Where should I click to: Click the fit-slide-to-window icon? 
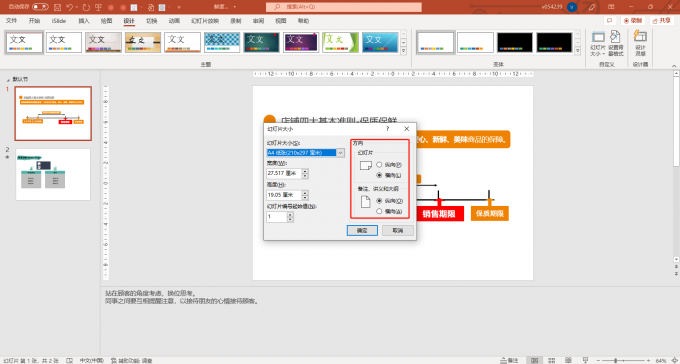673,360
